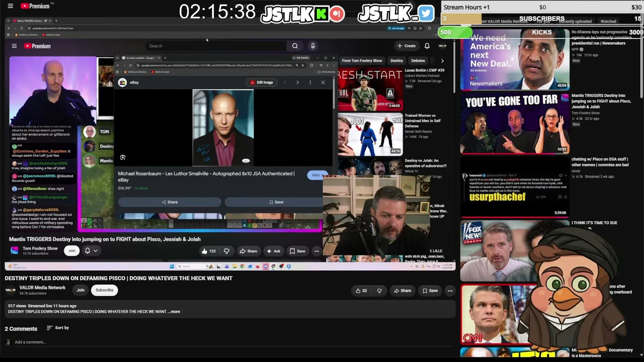Click the YouTube Premium logo at top left
644x362 pixels.
(x=35, y=6)
